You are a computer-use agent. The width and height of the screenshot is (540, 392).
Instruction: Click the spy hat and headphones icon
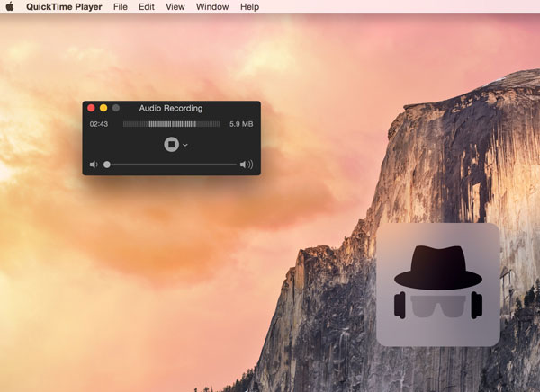coord(438,284)
